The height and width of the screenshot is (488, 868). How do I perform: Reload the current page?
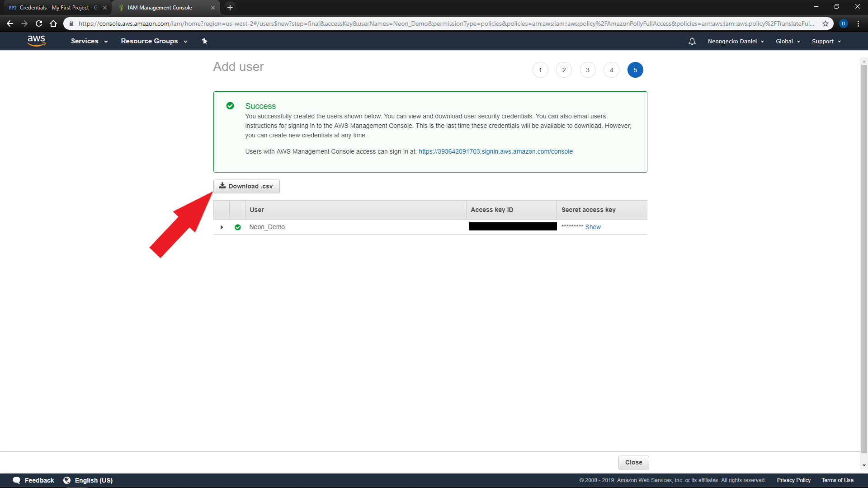(39, 23)
